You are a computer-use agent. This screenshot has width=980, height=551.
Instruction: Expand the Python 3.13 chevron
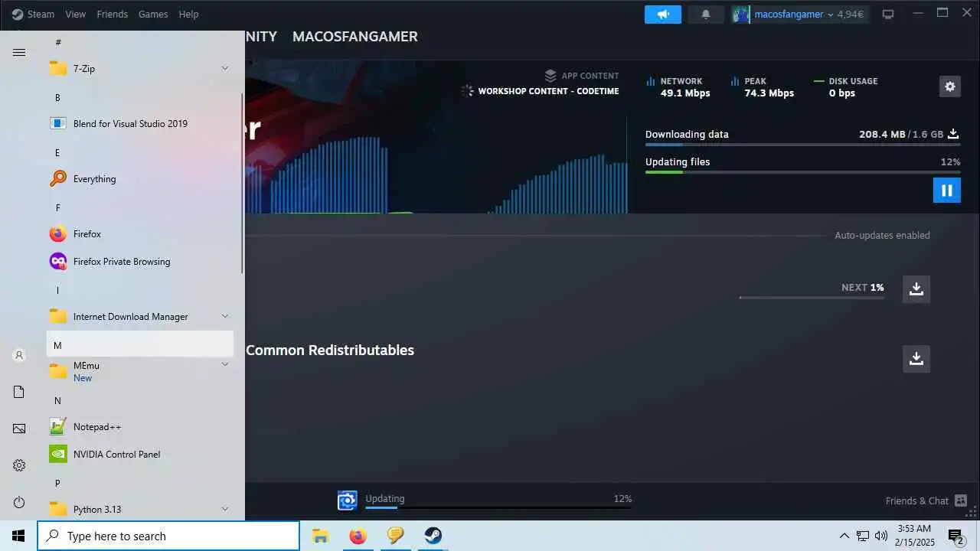[x=225, y=509]
